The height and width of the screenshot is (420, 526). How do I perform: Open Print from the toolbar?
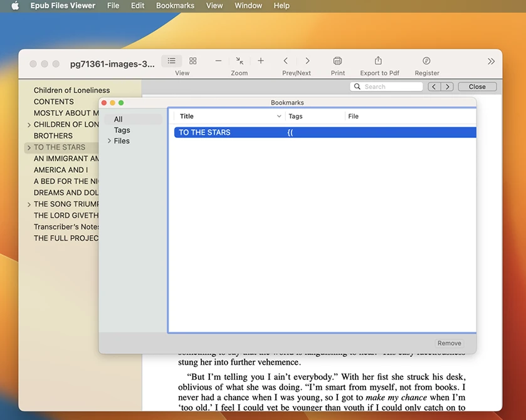337,61
